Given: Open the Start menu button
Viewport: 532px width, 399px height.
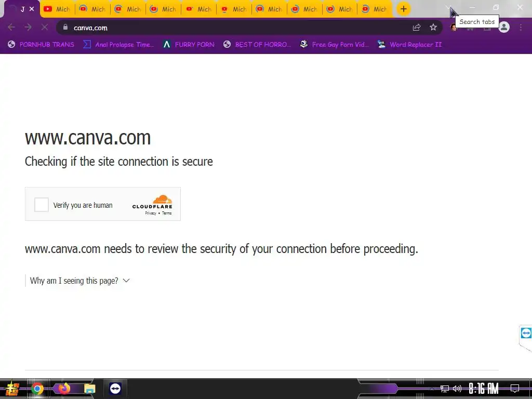Looking at the screenshot, I should coord(11,389).
